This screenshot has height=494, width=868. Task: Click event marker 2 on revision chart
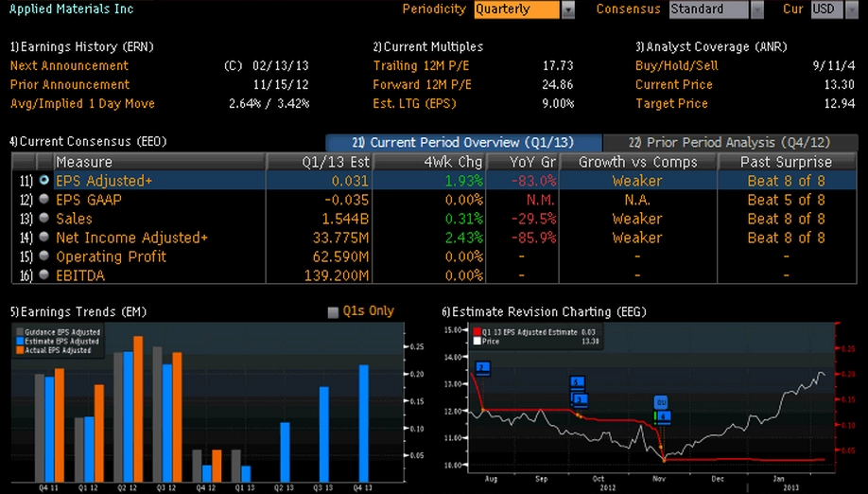pos(482,368)
